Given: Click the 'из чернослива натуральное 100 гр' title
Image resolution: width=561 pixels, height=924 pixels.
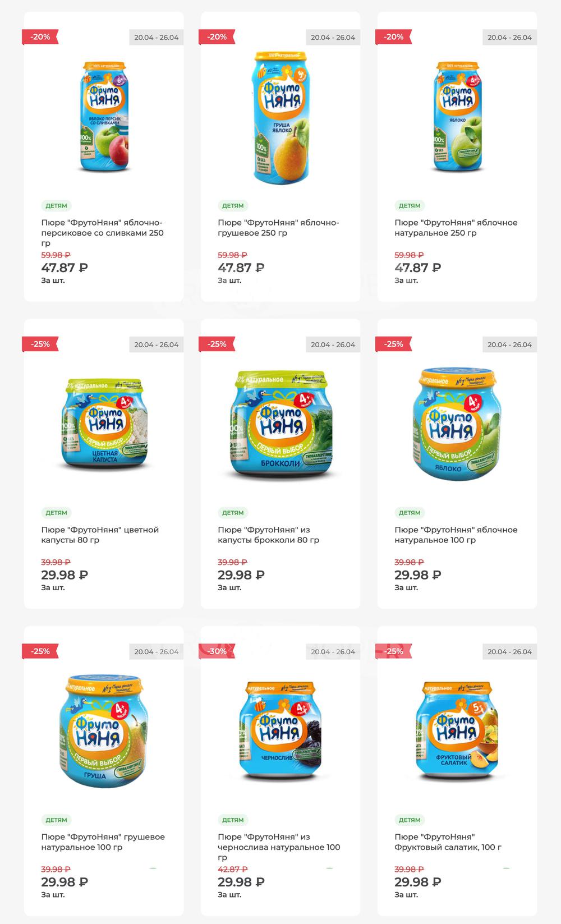Looking at the screenshot, I should 279,847.
